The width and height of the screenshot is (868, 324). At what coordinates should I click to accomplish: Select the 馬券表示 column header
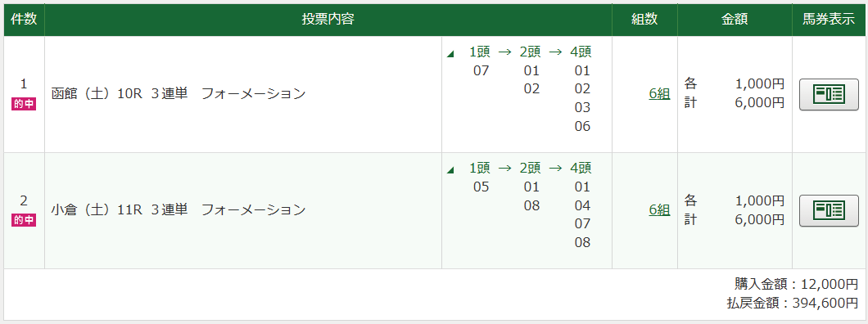tap(829, 20)
